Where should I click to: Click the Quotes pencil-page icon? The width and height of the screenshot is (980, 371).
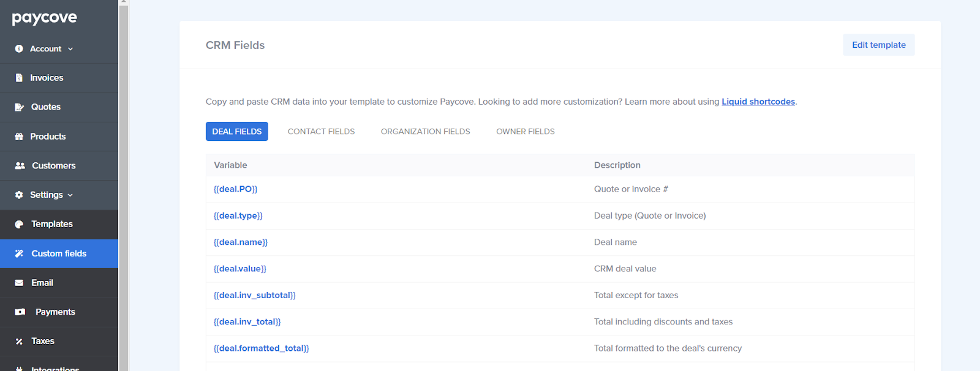[x=19, y=107]
